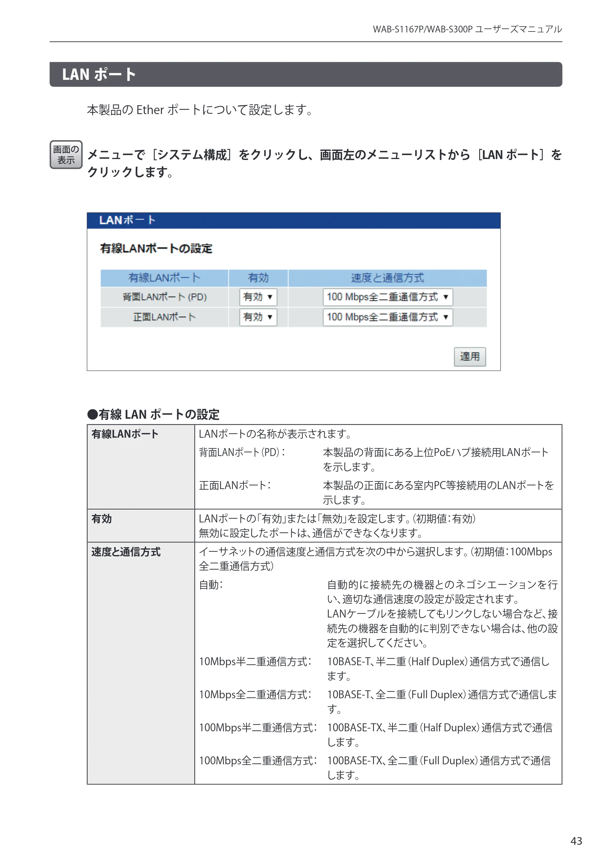Click the 10Mbps全二重通信方式: label
The height and width of the screenshot is (868, 612).
[x=255, y=695]
